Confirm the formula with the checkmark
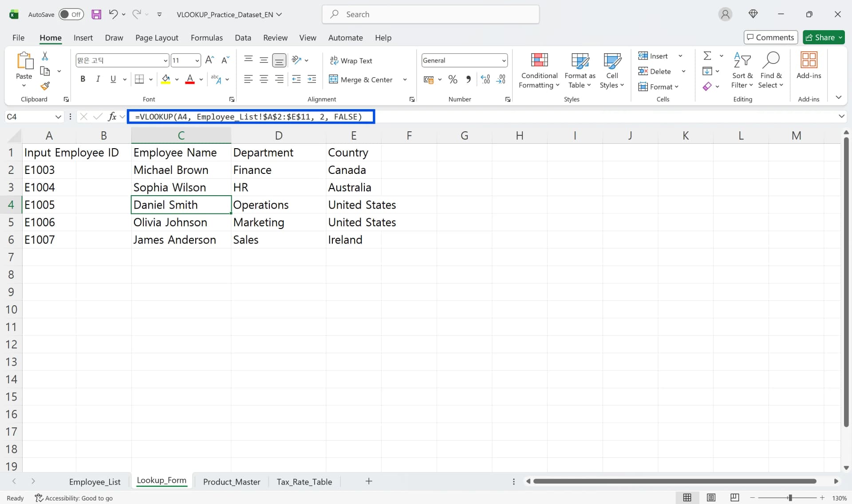Screen dimensions: 852x504 coord(98,116)
